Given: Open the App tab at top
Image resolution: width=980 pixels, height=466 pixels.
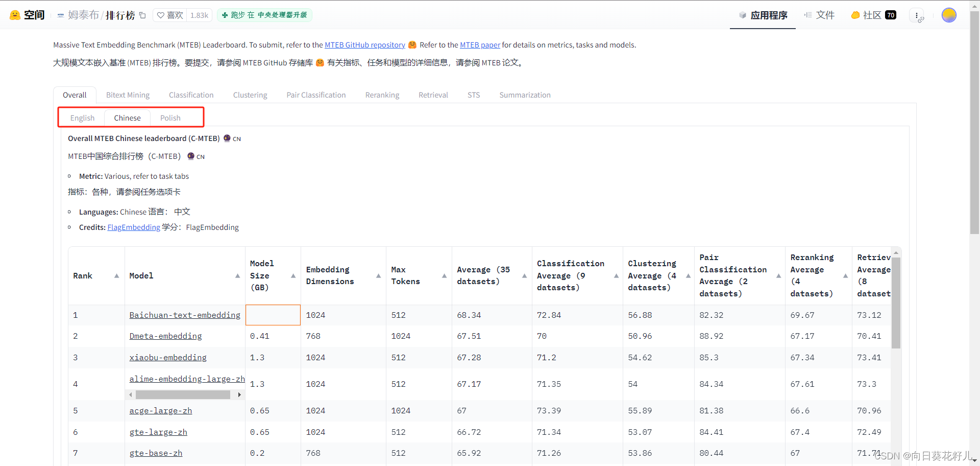Looking at the screenshot, I should pyautogui.click(x=763, y=15).
